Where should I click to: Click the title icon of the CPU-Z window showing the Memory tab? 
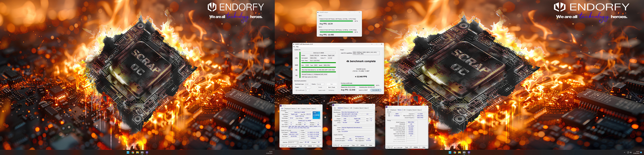pos(387,107)
